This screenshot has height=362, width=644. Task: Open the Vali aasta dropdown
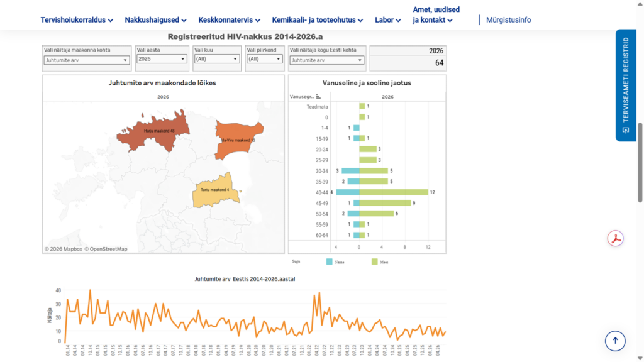point(162,58)
